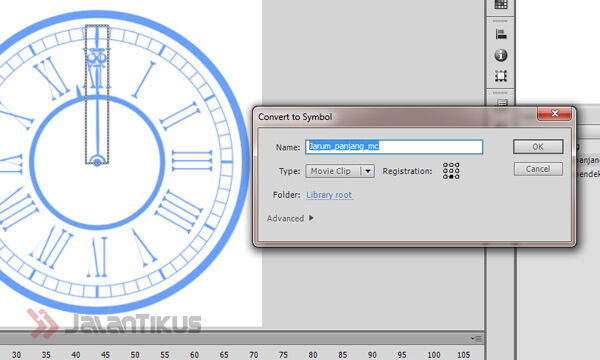Open the Transform panel icon

click(501, 76)
